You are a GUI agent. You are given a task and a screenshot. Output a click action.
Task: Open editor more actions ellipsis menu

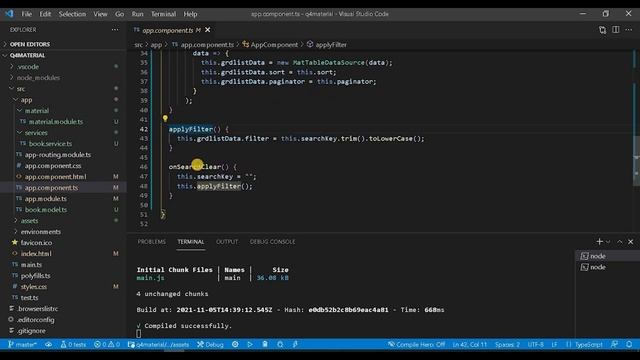point(629,30)
